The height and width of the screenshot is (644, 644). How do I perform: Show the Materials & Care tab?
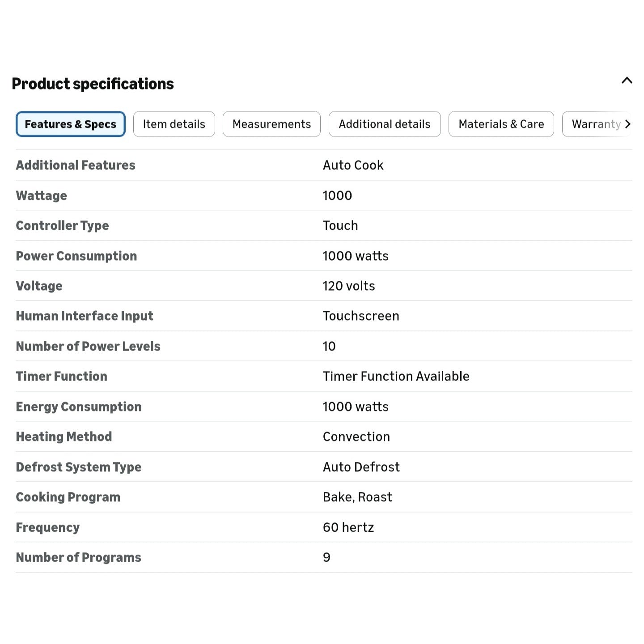[501, 124]
